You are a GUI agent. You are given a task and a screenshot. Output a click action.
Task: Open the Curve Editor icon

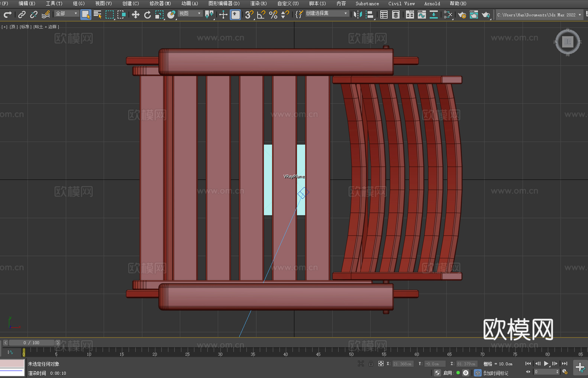pyautogui.click(x=422, y=14)
